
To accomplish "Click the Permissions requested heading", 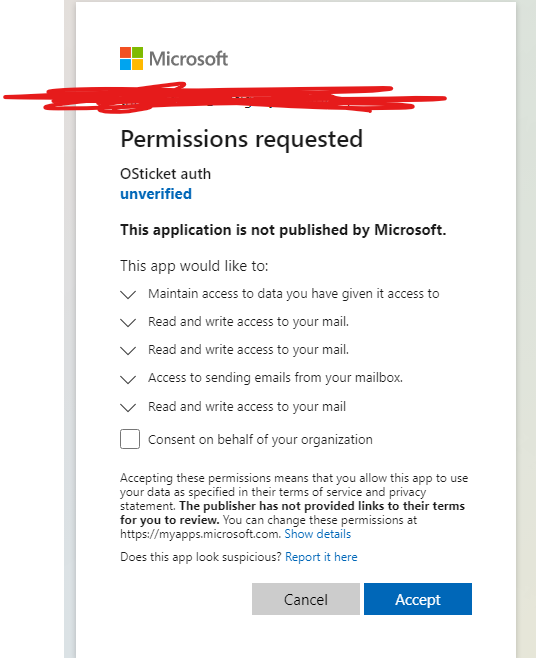I will [x=242, y=139].
